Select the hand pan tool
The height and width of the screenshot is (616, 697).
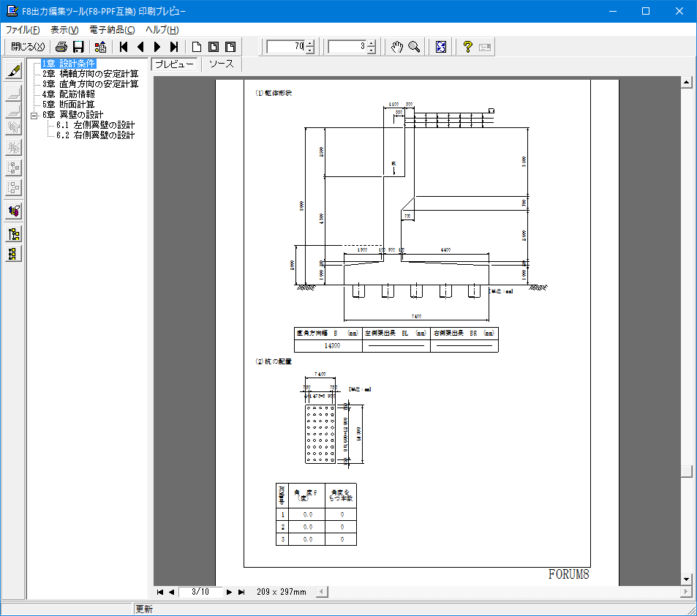pyautogui.click(x=397, y=47)
